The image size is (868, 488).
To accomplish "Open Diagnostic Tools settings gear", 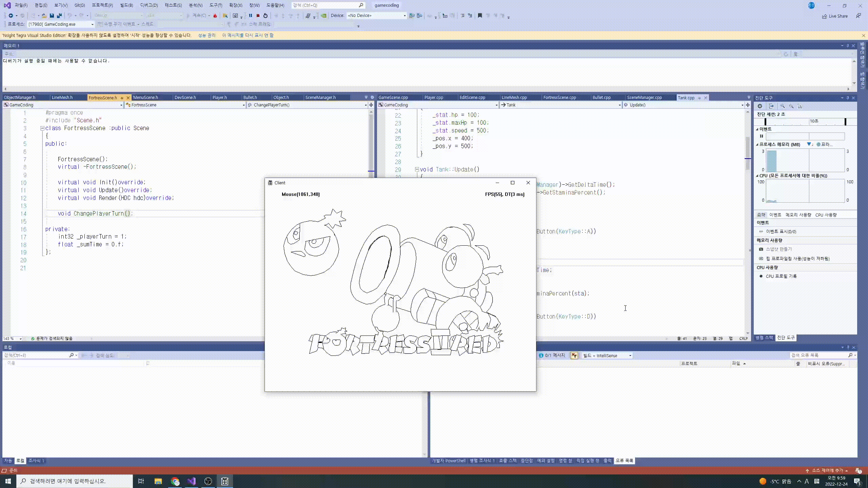I will point(760,106).
